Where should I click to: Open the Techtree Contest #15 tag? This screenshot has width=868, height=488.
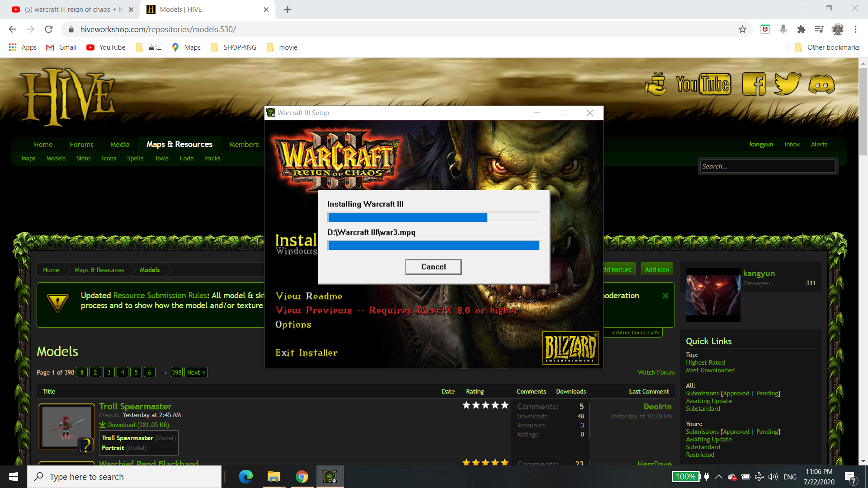[634, 333]
